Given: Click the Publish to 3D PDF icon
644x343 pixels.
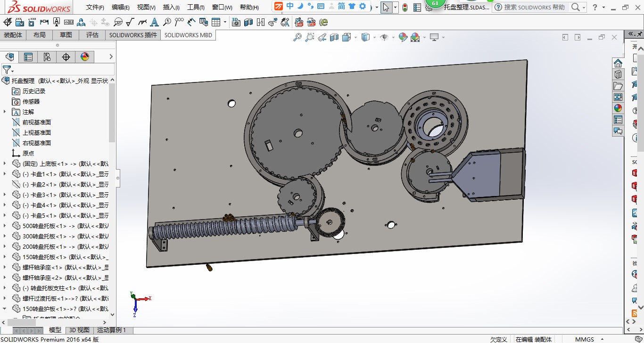Looking at the screenshot, I should (x=311, y=22).
